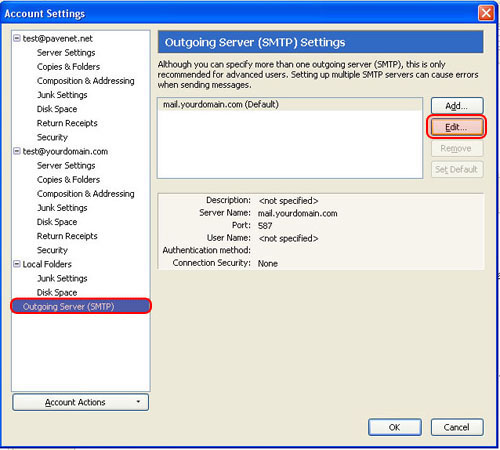Open the Account Actions dropdown
Screen dimensions: 500x450
pyautogui.click(x=80, y=402)
